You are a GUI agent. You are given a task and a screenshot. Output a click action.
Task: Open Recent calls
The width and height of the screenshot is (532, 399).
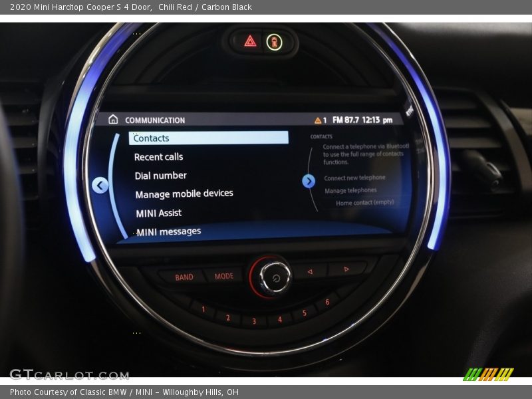point(158,157)
